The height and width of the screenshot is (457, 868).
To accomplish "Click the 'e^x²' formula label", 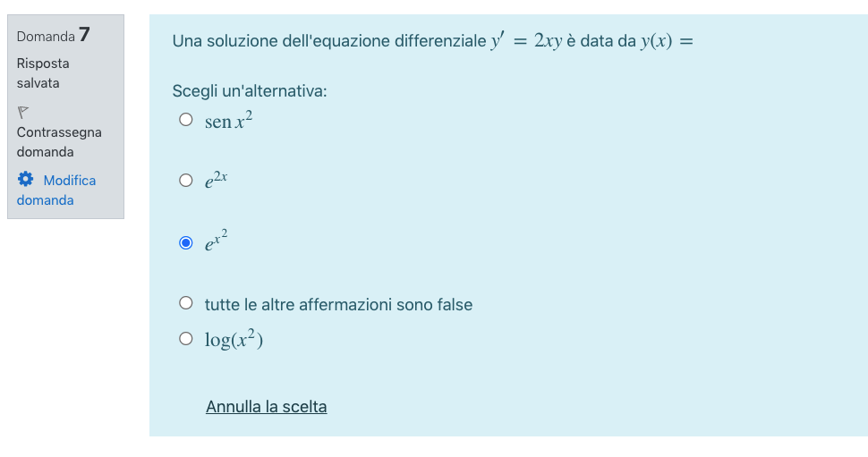I will [217, 241].
